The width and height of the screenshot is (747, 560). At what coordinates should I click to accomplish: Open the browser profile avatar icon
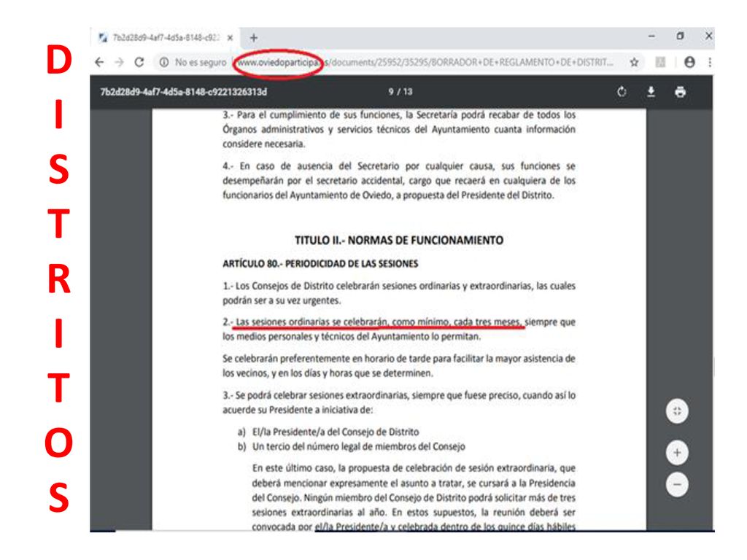[x=689, y=63]
